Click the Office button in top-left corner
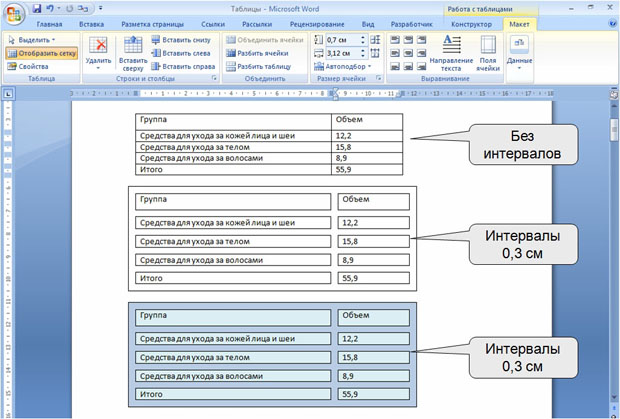This screenshot has width=620, height=419. point(13,11)
